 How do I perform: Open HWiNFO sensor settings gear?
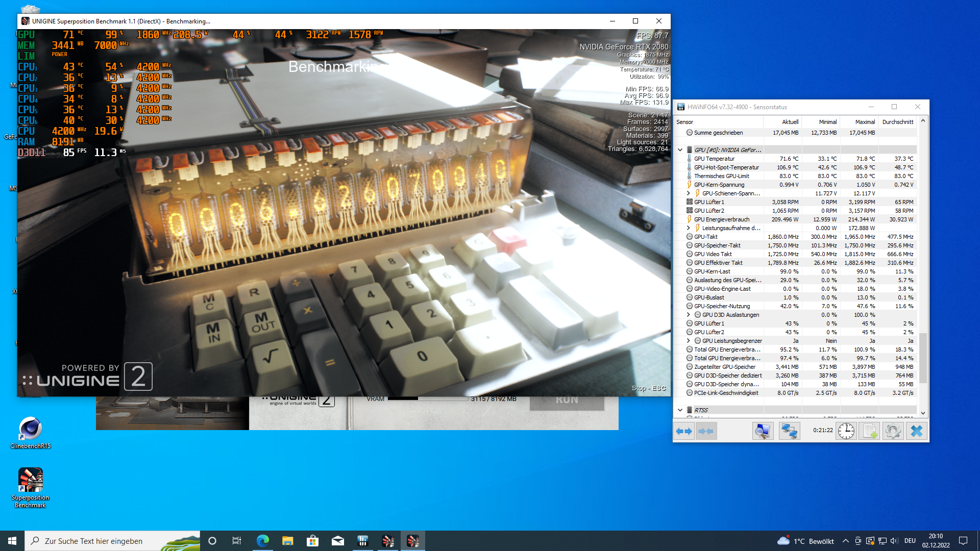(893, 431)
